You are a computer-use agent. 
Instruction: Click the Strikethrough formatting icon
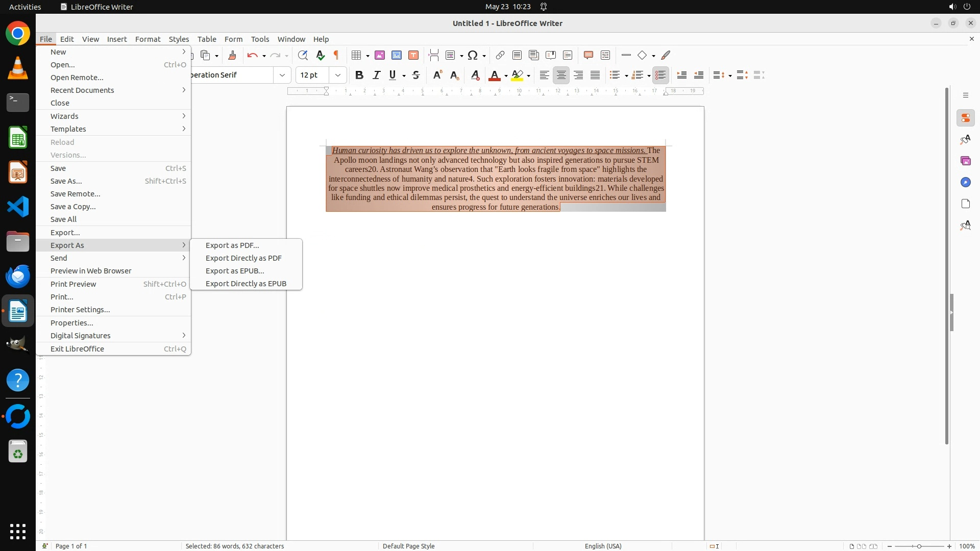click(x=416, y=75)
